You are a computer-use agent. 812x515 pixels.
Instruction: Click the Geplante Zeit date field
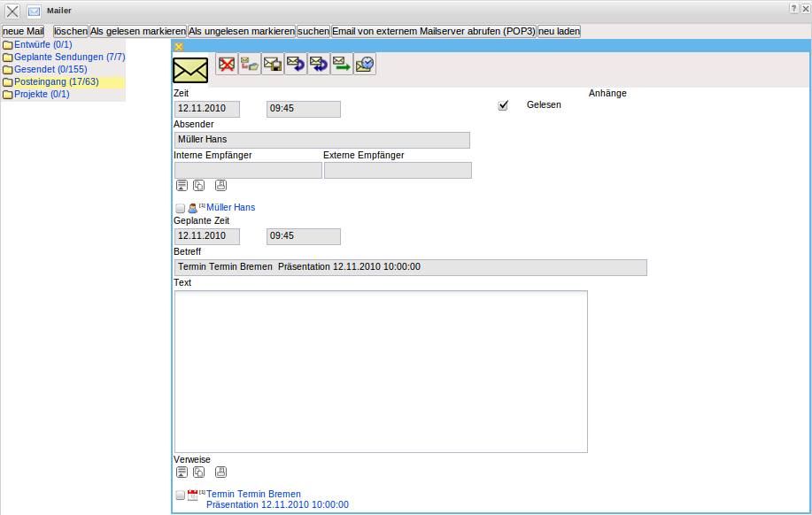(207, 236)
